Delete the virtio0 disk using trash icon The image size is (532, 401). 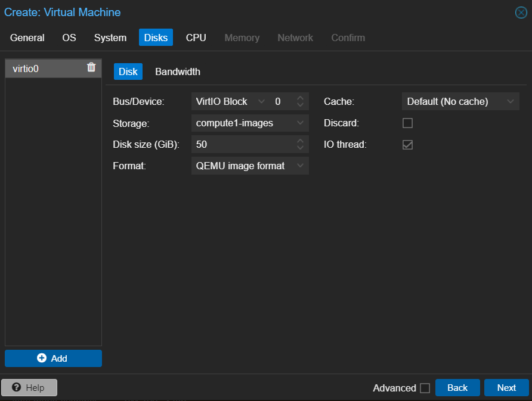(x=91, y=67)
